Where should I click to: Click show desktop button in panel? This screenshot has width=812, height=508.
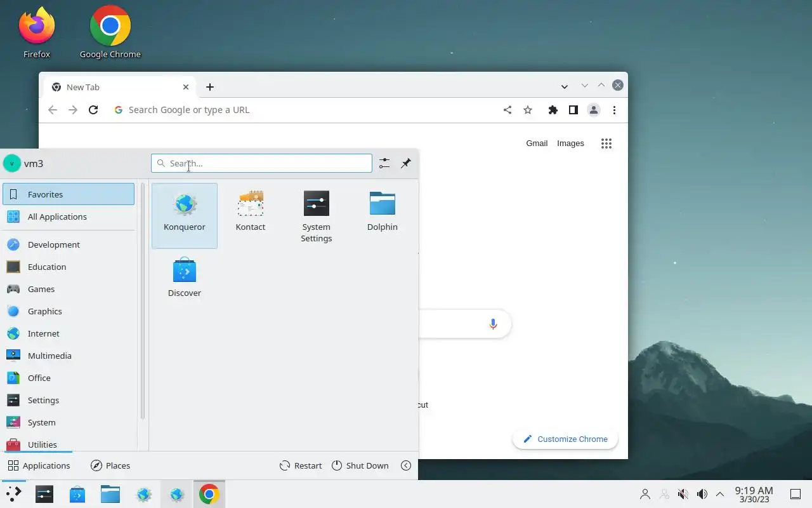click(795, 494)
